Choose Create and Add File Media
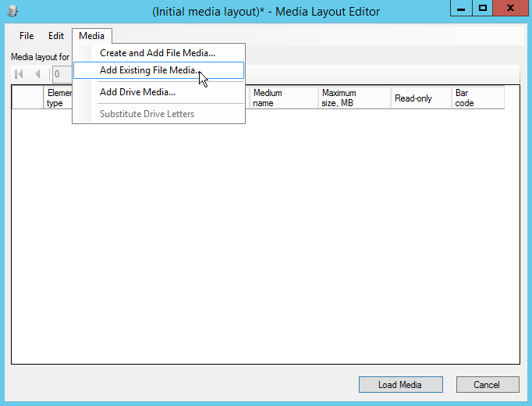Image resolution: width=532 pixels, height=406 pixels. (158, 53)
